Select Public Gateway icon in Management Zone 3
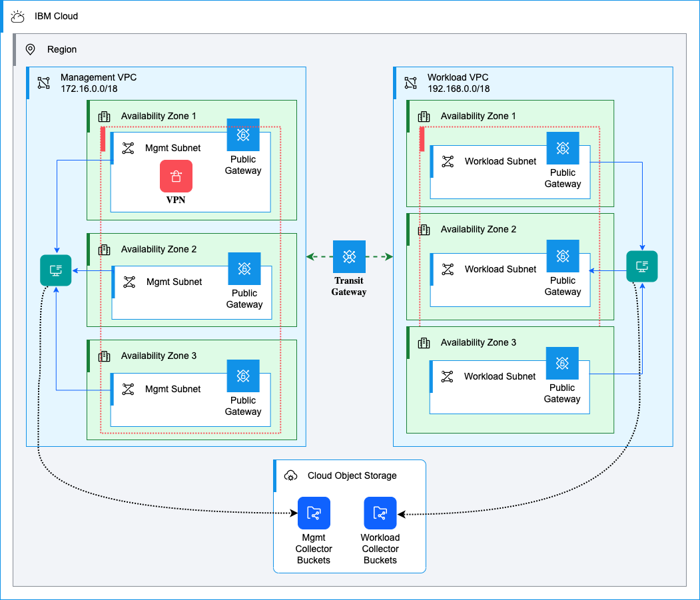This screenshot has width=700, height=600. (243, 376)
